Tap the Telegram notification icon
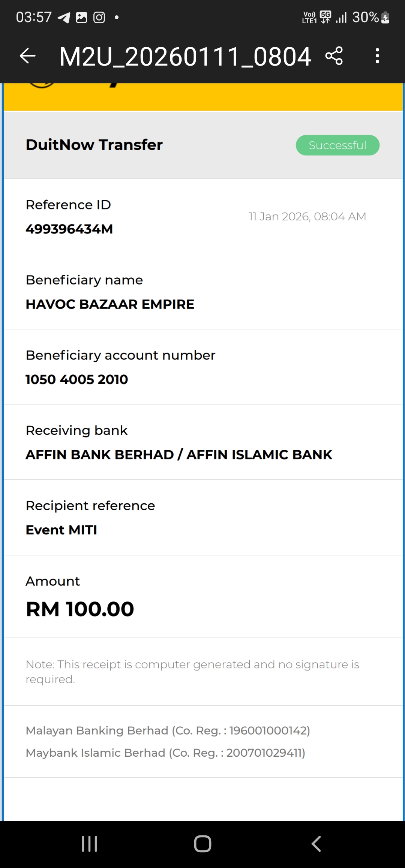This screenshot has width=405, height=868. coord(64,17)
